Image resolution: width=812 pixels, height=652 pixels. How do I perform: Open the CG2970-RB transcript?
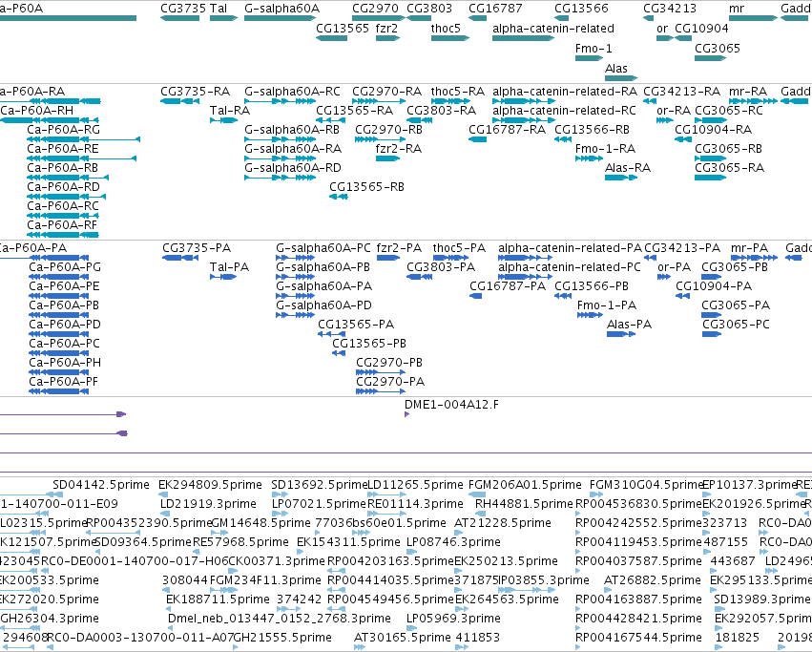(x=381, y=139)
